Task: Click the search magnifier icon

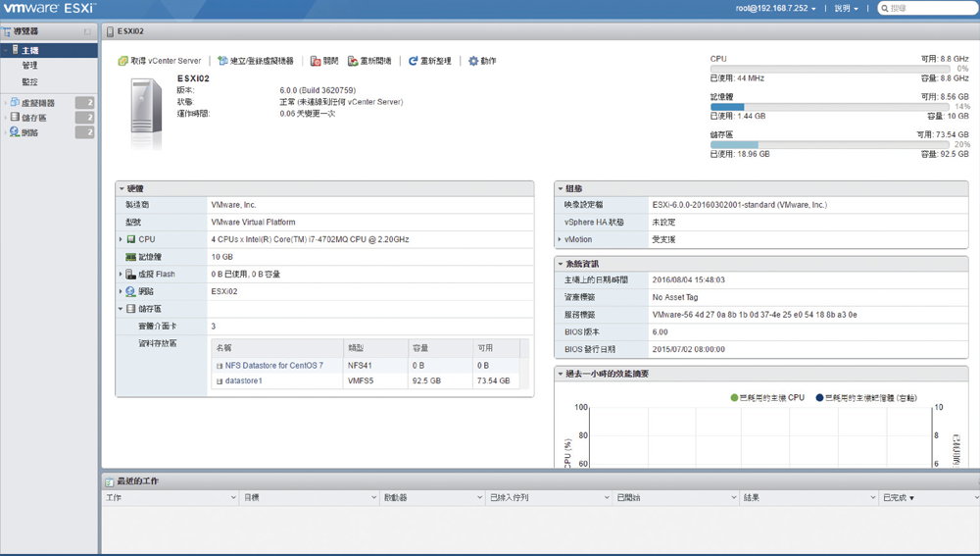Action: click(x=884, y=8)
